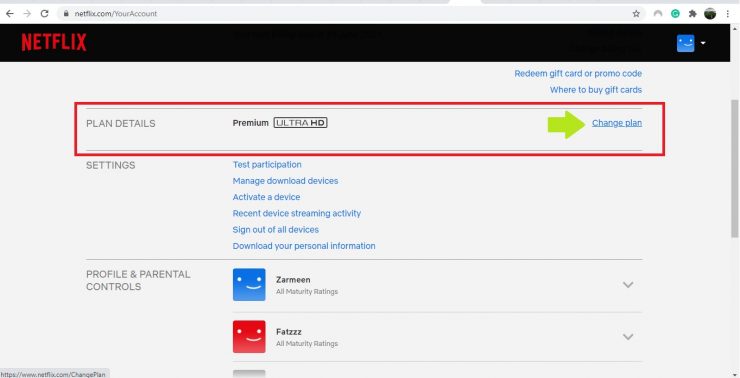The width and height of the screenshot is (740, 378).
Task: Click the PLAN DETAILS heading
Action: [x=121, y=124]
